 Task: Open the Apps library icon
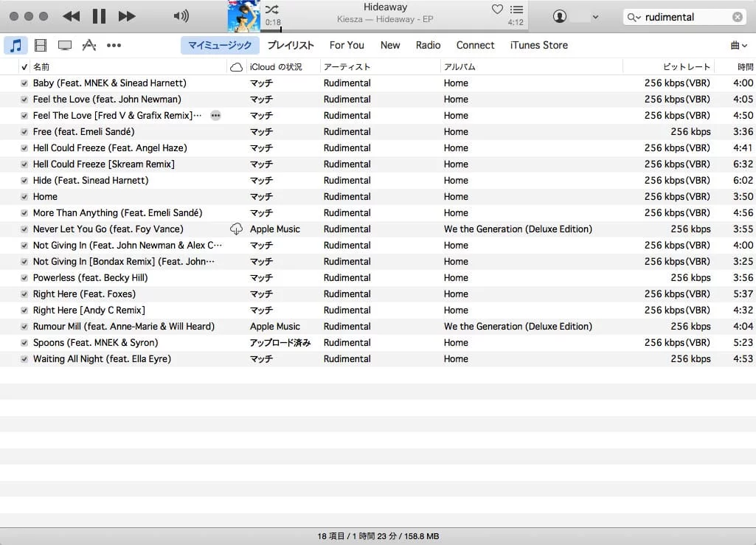(x=89, y=45)
